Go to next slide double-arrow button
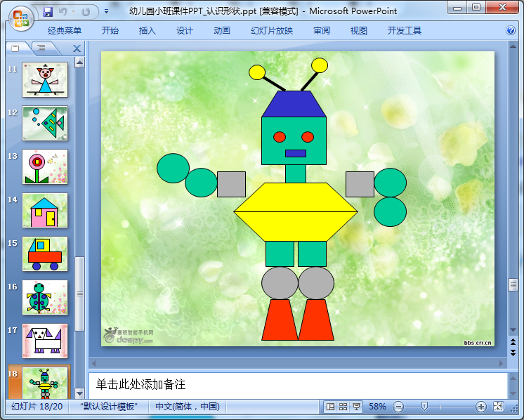524x420 pixels. [x=513, y=353]
